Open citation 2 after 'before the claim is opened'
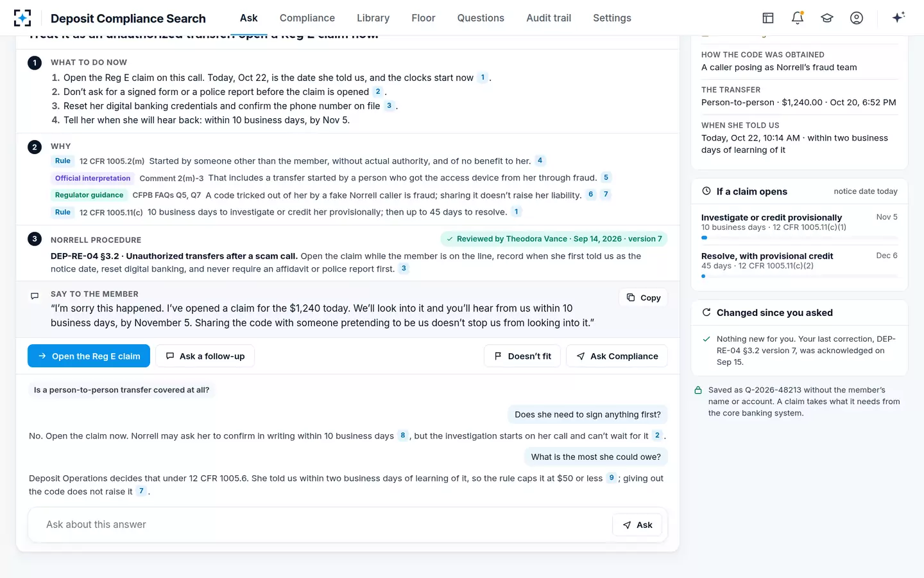The height and width of the screenshot is (578, 924). click(378, 92)
